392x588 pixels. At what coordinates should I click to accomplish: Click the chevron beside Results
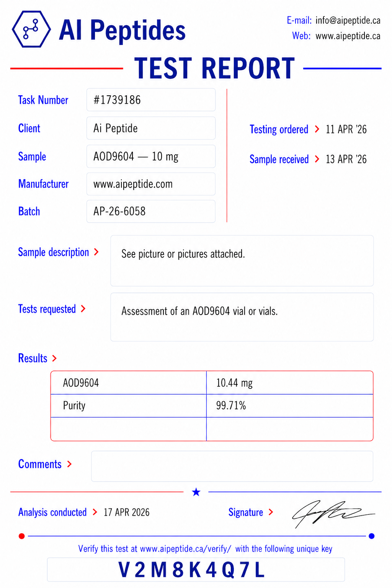pos(54,358)
